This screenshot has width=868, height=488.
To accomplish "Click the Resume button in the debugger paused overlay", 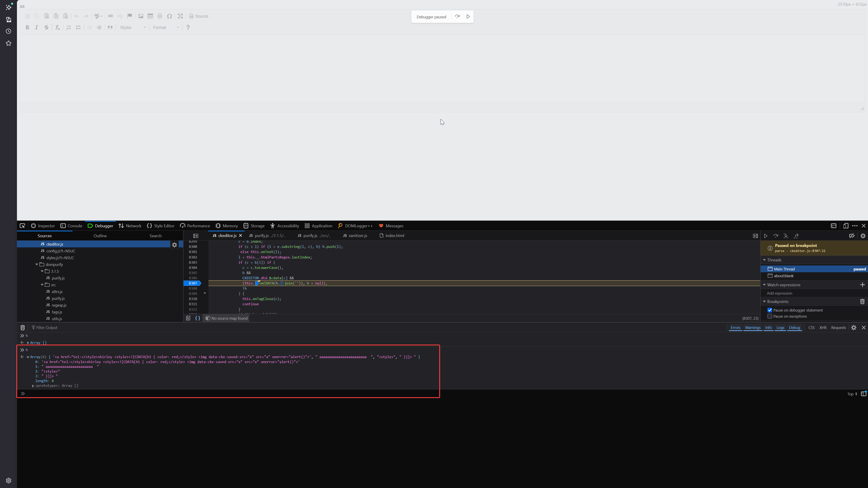I will 468,16.
